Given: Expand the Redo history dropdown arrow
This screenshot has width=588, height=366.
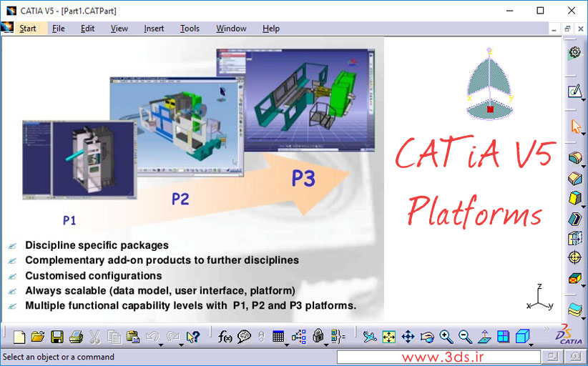Looking at the screenshot, I should (x=181, y=345).
